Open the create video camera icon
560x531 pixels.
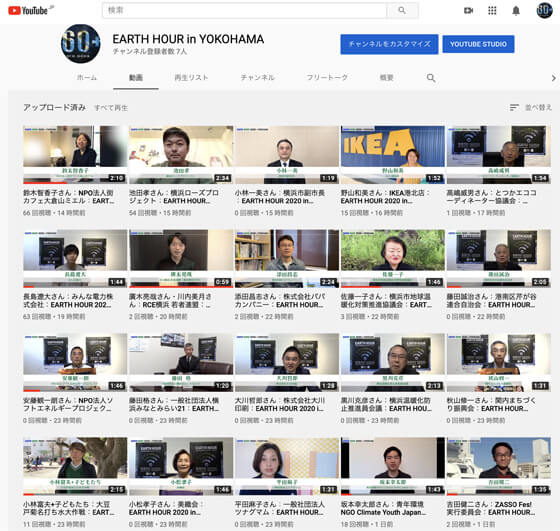coord(468,11)
